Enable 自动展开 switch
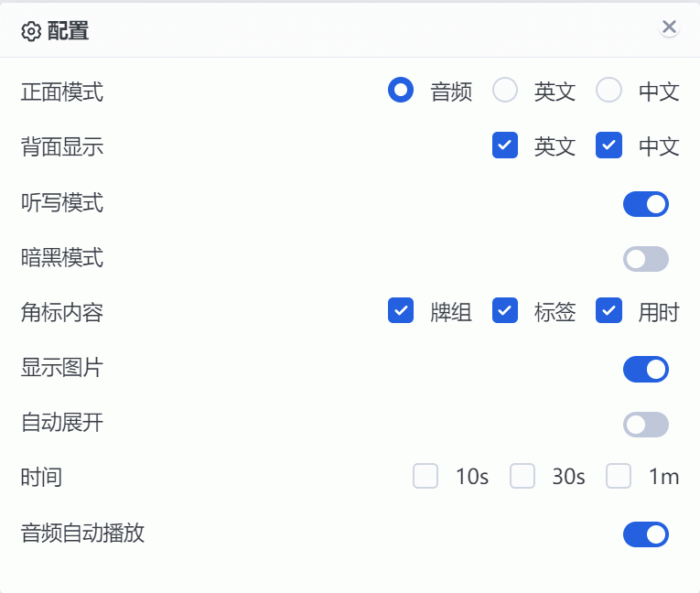700x593 pixels. [646, 425]
